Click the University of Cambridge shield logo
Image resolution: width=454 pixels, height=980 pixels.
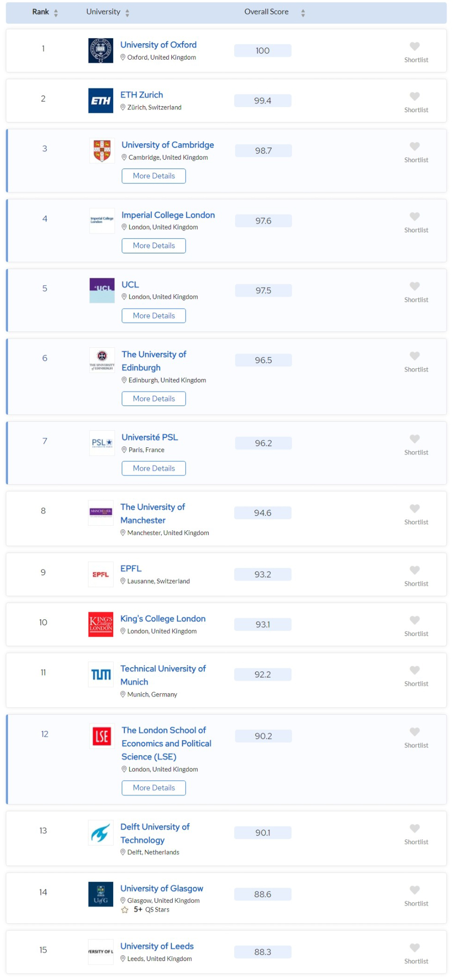point(102,151)
